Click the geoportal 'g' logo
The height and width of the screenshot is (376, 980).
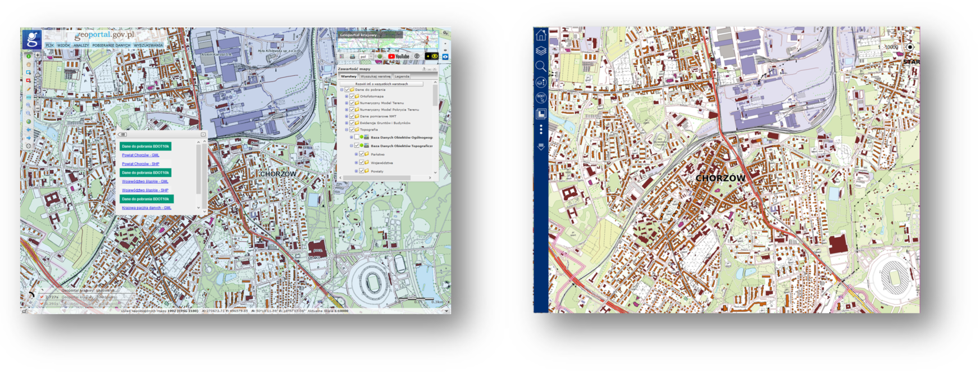point(31,39)
